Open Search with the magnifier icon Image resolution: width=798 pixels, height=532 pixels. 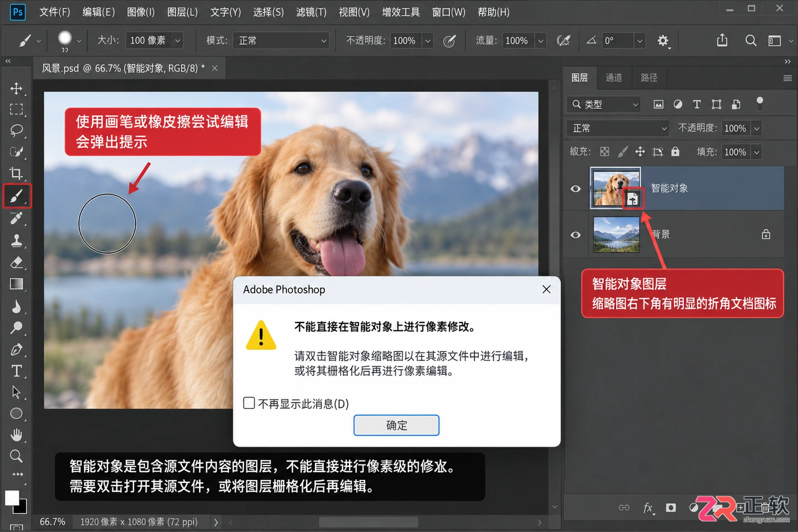coord(751,40)
